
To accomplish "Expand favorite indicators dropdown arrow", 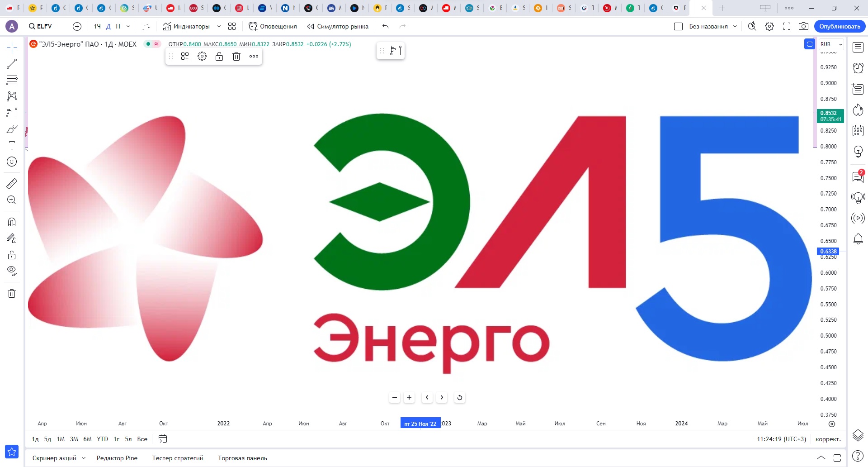I will (219, 26).
